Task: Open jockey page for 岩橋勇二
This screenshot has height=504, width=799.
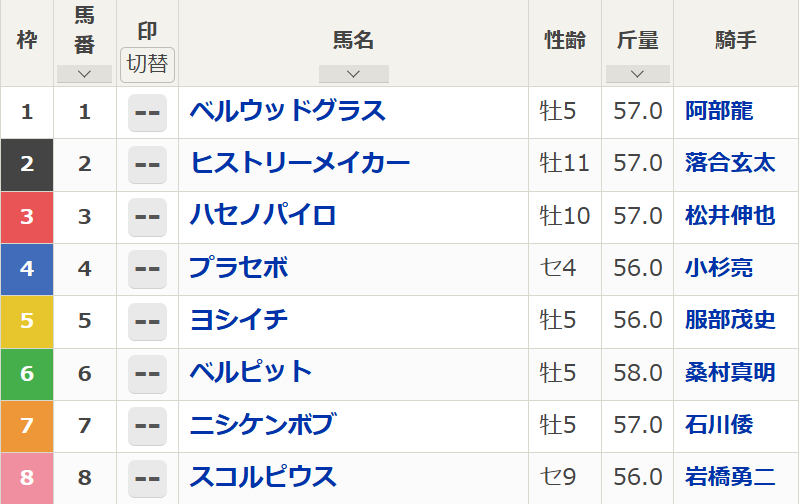Action: [x=730, y=477]
